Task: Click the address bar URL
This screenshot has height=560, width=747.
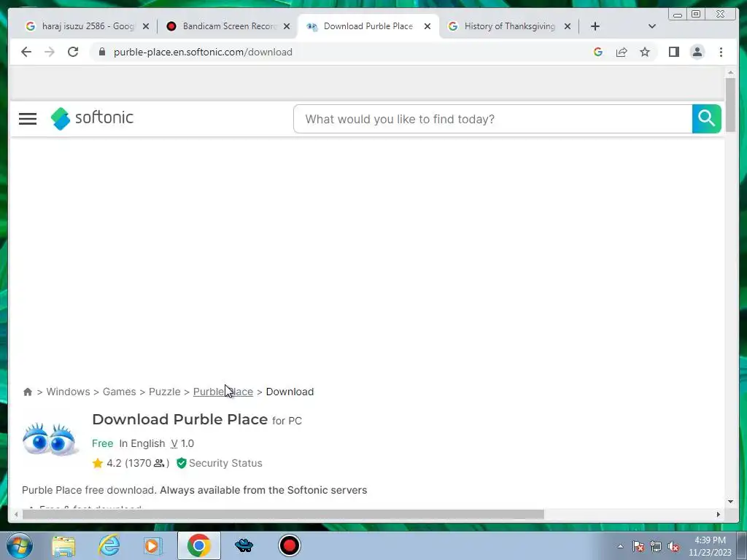Action: pyautogui.click(x=203, y=52)
